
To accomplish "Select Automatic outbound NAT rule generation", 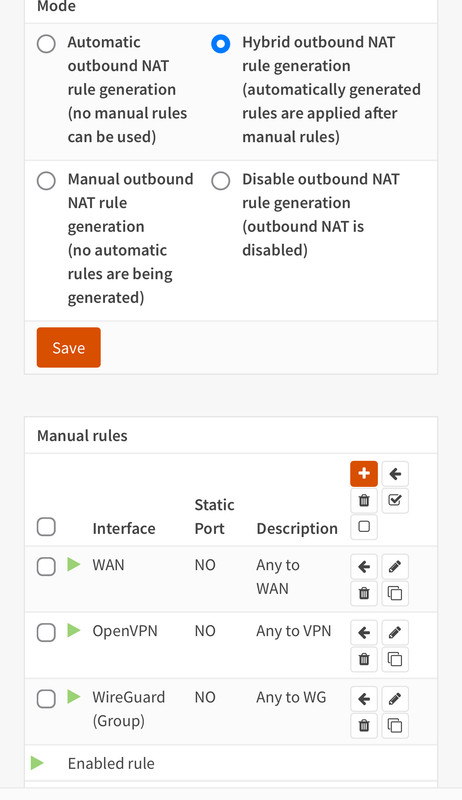I will 46,44.
